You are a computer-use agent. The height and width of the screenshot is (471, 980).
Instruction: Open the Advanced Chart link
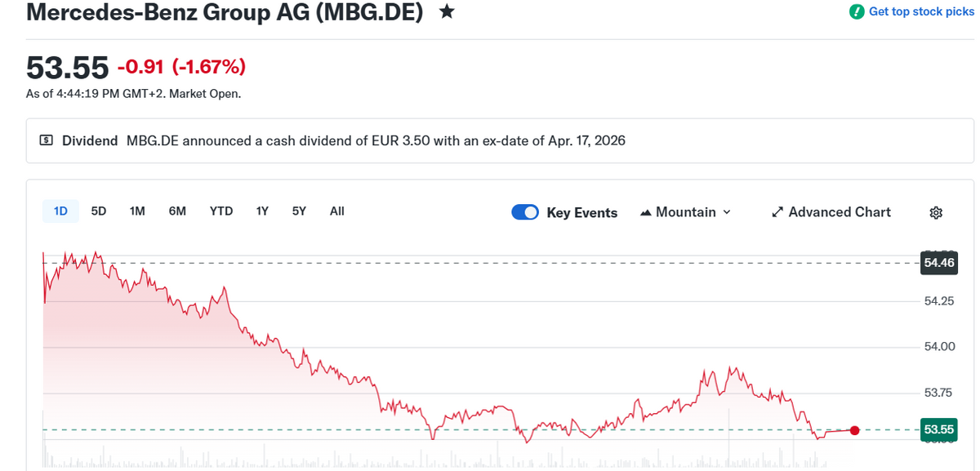point(840,212)
